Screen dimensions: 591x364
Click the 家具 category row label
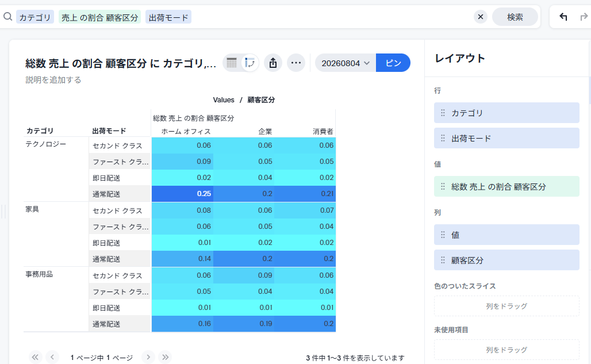point(32,209)
